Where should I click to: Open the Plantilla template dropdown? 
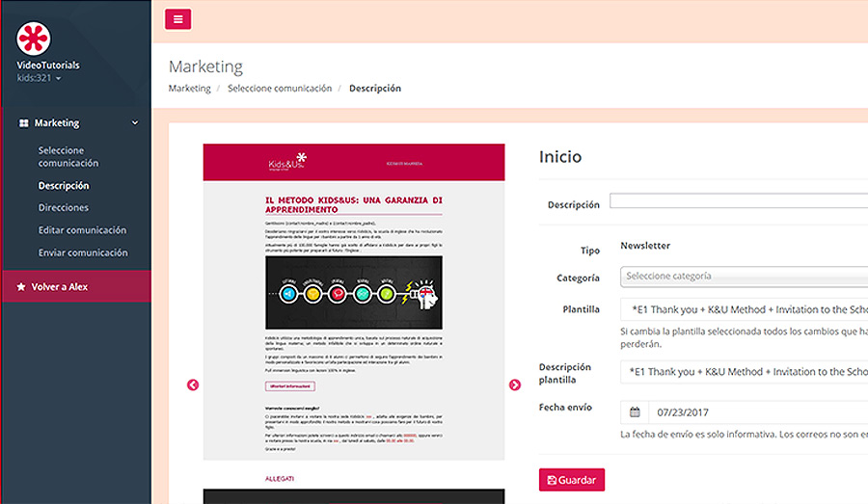(x=744, y=309)
